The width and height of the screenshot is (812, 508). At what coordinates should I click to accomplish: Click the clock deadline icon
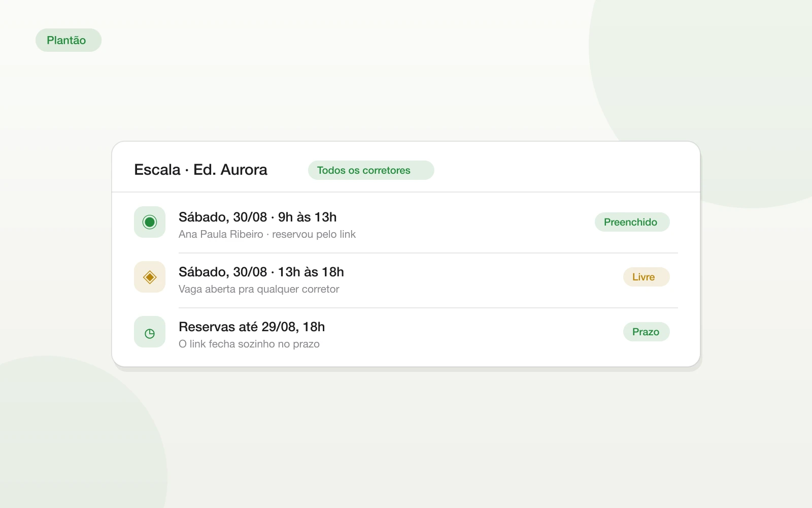click(150, 332)
